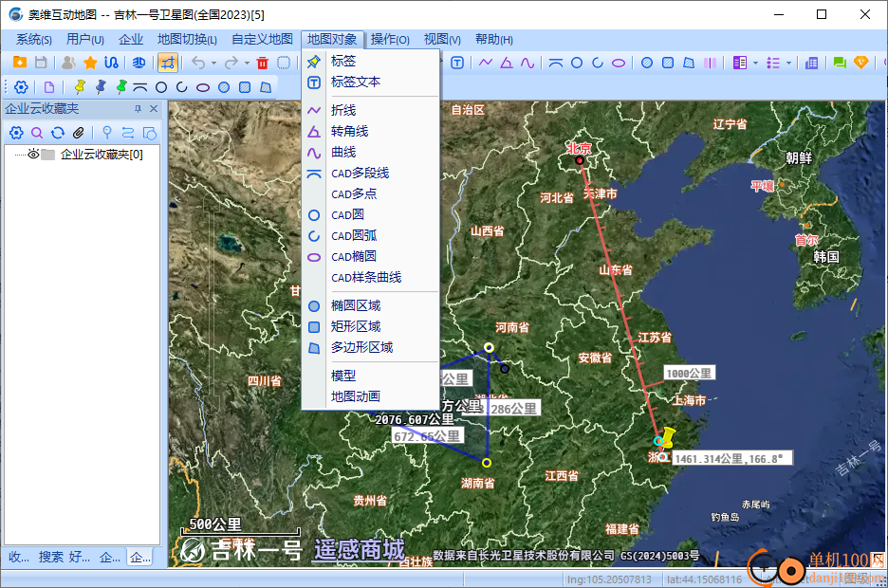Click the purple bullet list icon
This screenshot has height=588, width=888.
(x=773, y=63)
